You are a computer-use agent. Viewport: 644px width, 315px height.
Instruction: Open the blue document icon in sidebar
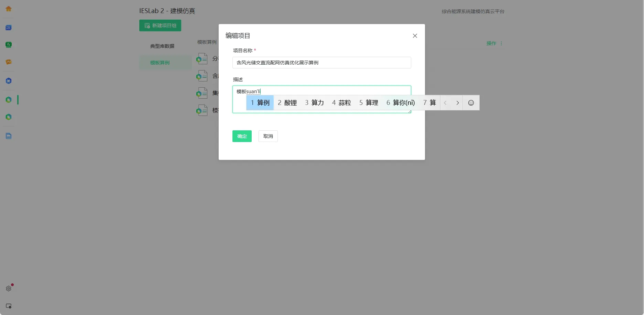click(9, 136)
